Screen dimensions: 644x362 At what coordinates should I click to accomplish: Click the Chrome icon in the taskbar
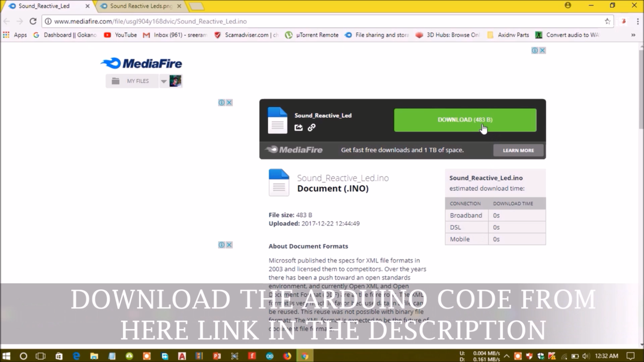pyautogui.click(x=305, y=356)
